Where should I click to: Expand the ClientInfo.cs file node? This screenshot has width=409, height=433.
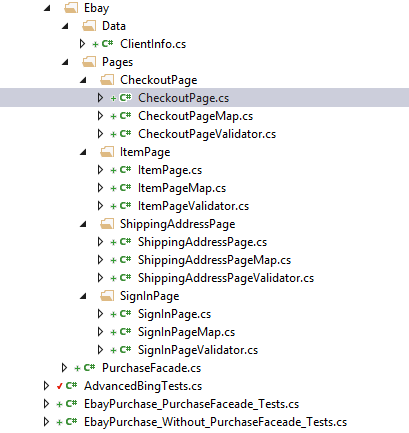point(82,44)
